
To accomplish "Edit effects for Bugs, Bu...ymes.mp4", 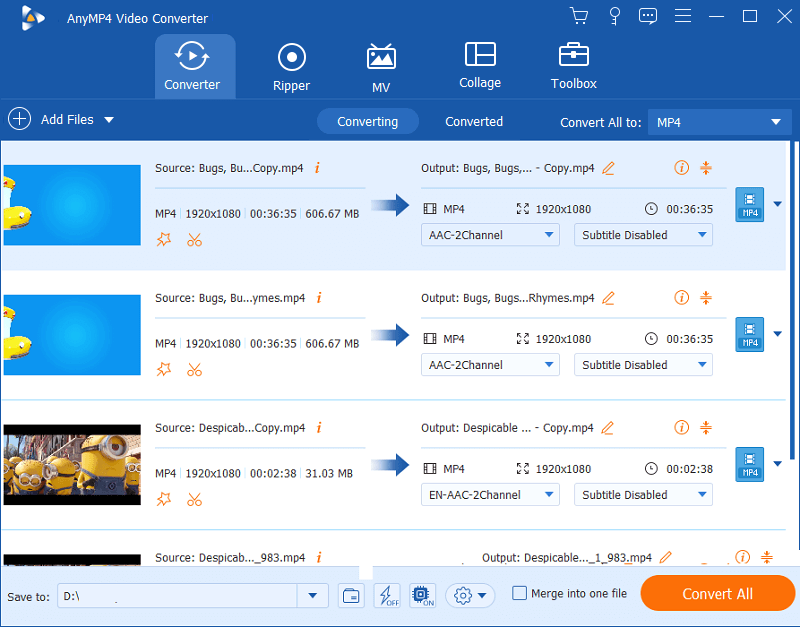I will click(164, 369).
